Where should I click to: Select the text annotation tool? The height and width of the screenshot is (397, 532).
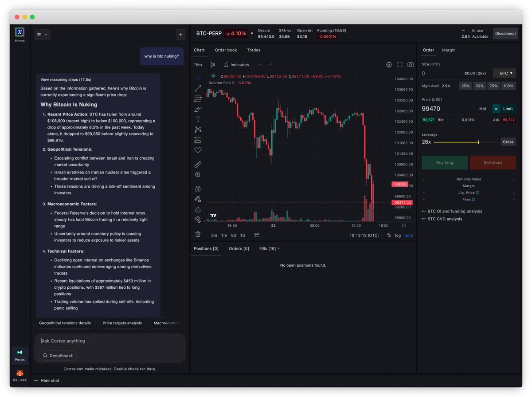tap(198, 119)
